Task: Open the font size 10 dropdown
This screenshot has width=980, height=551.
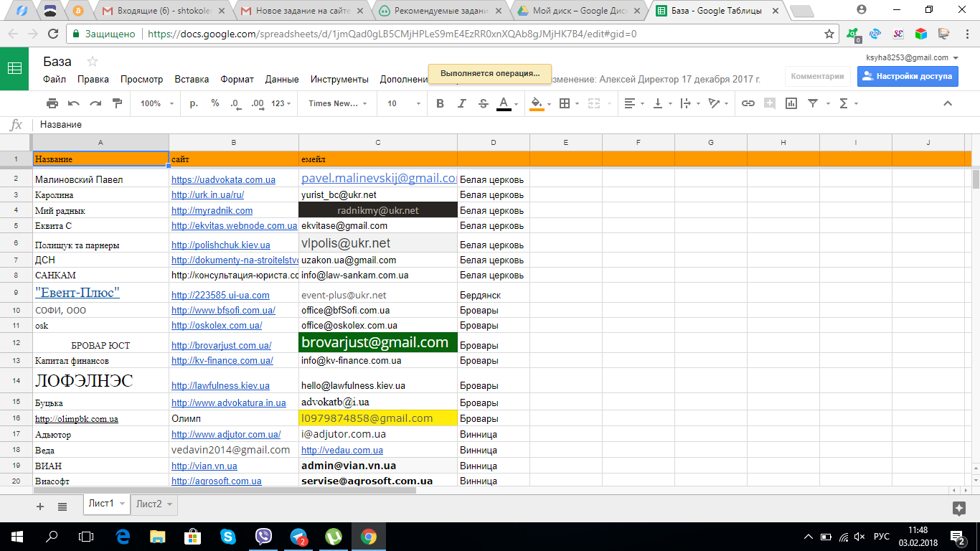Action: tap(404, 103)
